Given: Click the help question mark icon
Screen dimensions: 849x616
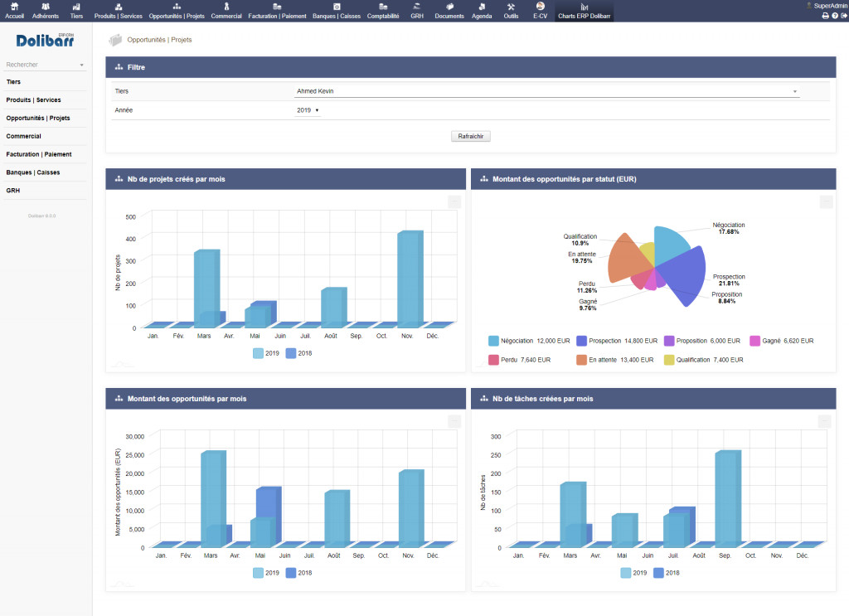Looking at the screenshot, I should pyautogui.click(x=834, y=16).
